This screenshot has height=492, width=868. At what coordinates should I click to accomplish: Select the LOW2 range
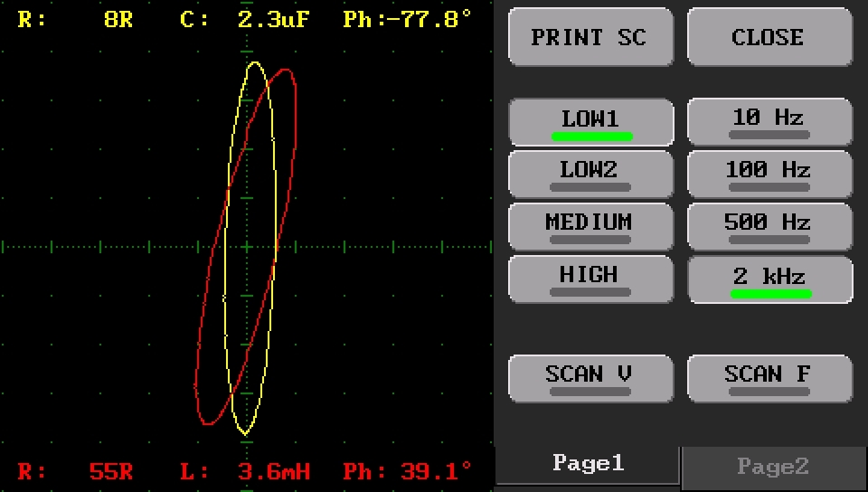point(590,175)
